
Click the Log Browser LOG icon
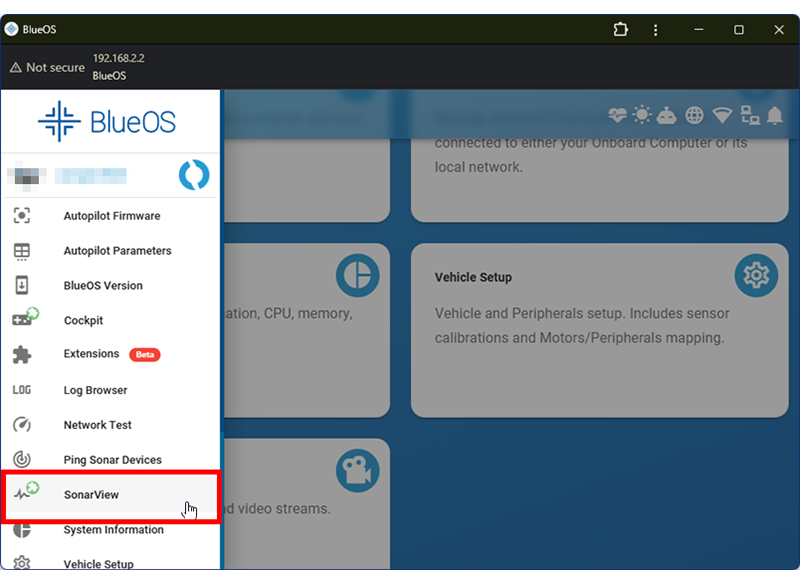[21, 390]
